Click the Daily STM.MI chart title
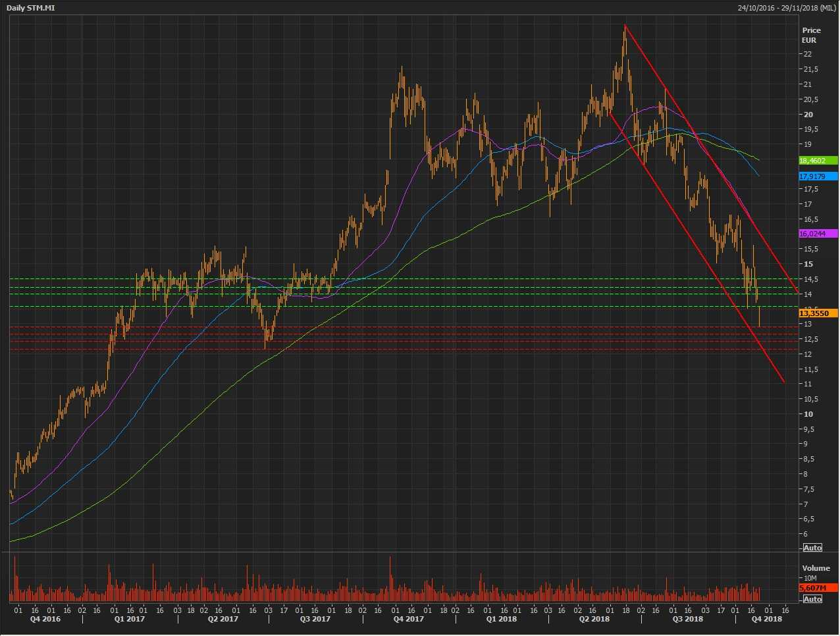Screen dimensions: 840x636 (30, 8)
